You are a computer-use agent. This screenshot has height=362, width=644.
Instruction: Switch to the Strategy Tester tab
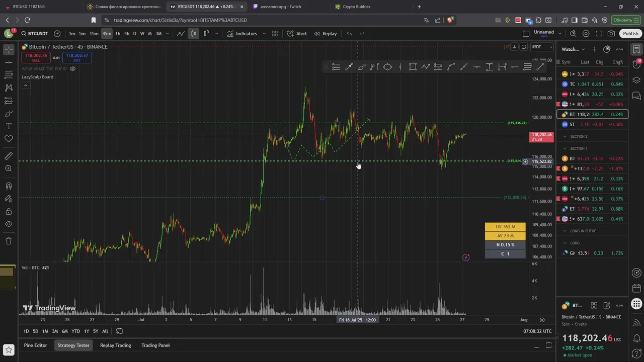click(73, 345)
